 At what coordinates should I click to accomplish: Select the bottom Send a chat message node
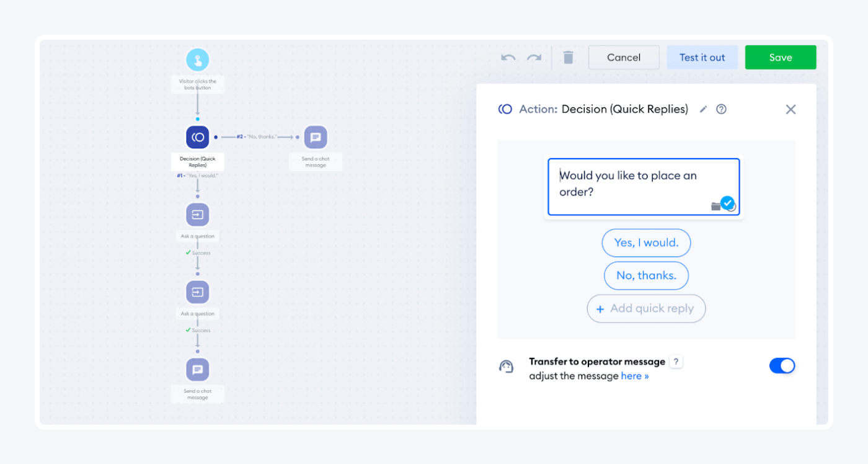click(x=198, y=370)
